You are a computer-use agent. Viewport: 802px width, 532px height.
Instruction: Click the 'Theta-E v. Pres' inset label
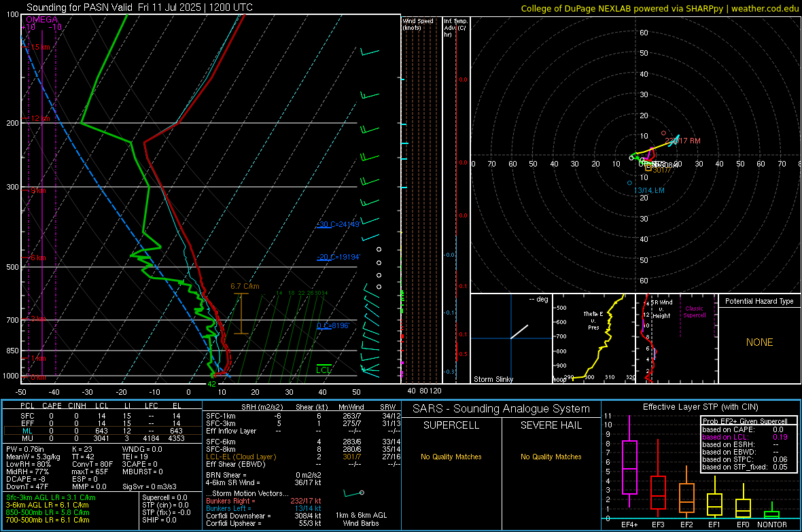coord(593,320)
